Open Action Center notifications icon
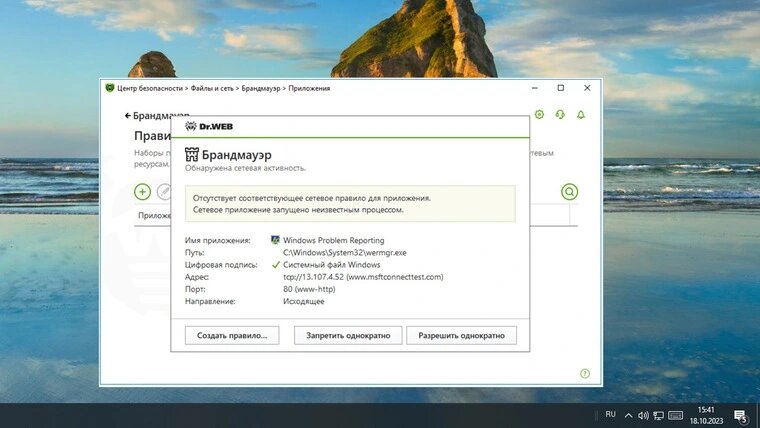The width and height of the screenshot is (760, 428). 741,416
